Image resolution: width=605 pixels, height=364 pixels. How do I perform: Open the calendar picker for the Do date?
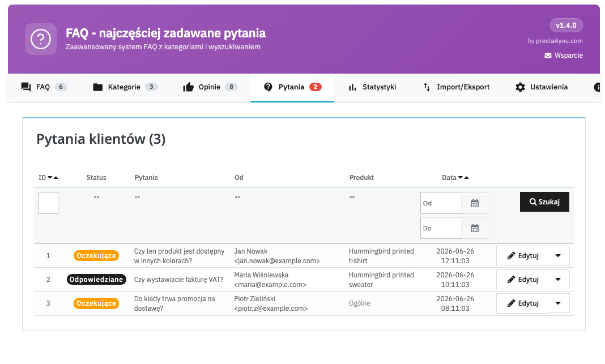click(x=475, y=228)
